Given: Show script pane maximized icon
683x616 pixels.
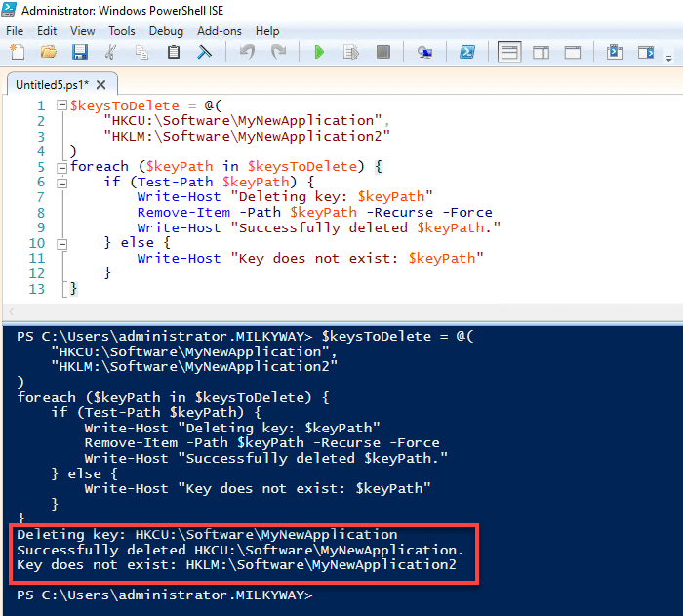Looking at the screenshot, I should pyautogui.click(x=573, y=53).
